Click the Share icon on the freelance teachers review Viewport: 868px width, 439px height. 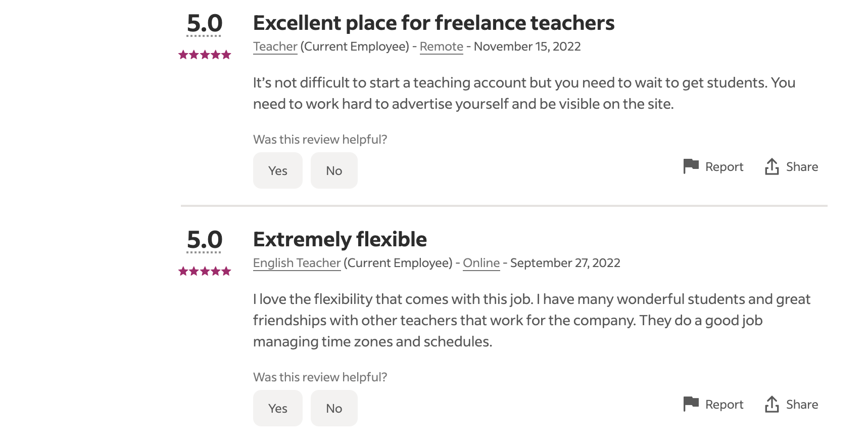(771, 166)
